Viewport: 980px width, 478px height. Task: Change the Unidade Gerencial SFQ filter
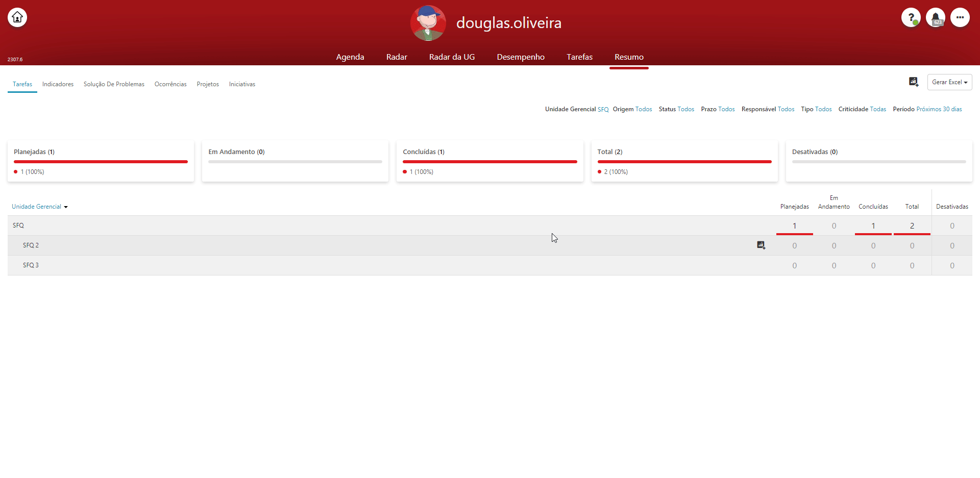[x=603, y=109]
